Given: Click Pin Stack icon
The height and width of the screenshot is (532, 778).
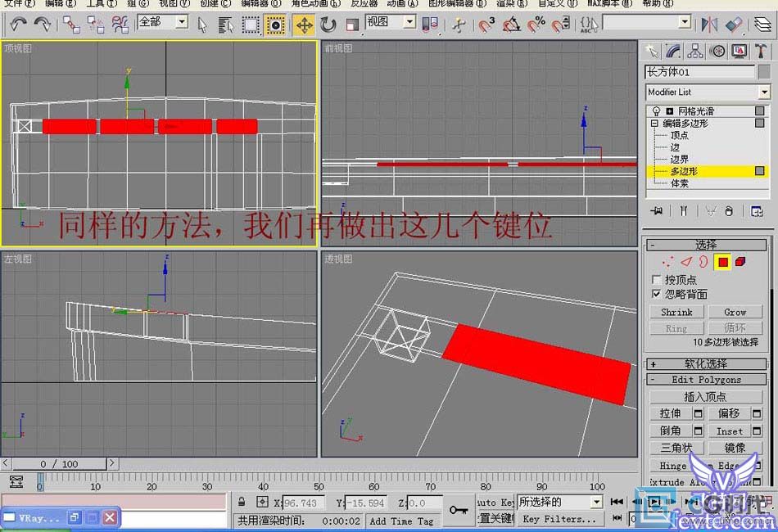Looking at the screenshot, I should point(657,211).
